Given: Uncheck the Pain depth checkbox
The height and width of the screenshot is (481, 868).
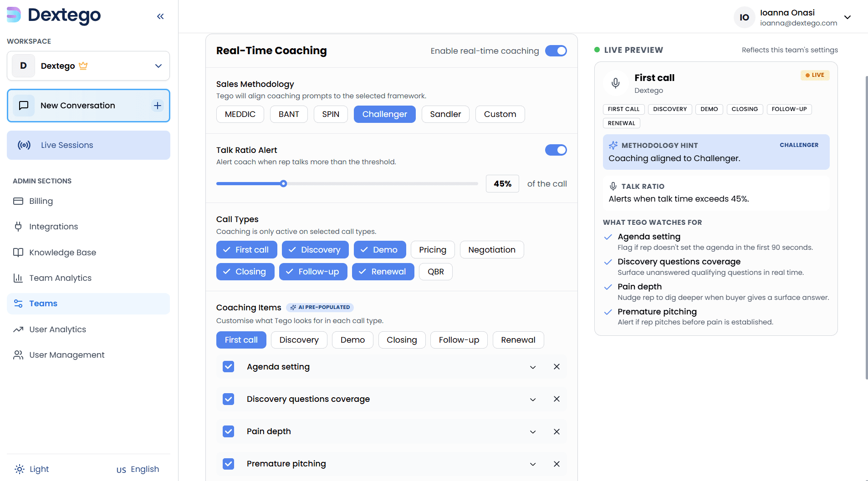Looking at the screenshot, I should point(229,431).
